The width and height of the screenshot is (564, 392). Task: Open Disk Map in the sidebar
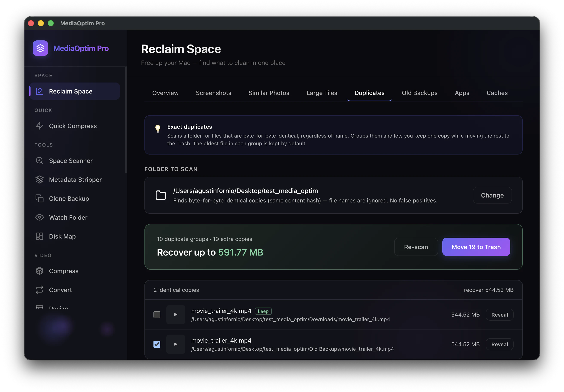pos(75,236)
